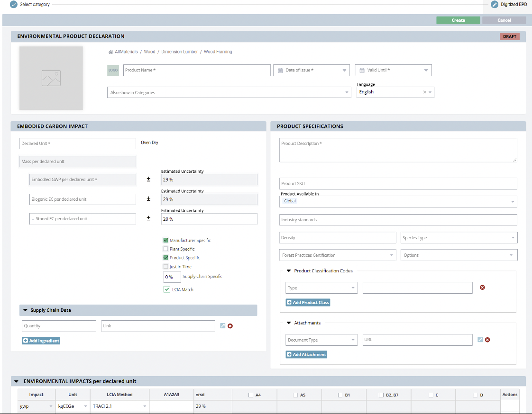The height and width of the screenshot is (414, 532).
Task: Click the home icon in the breadcrumb
Action: [110, 52]
